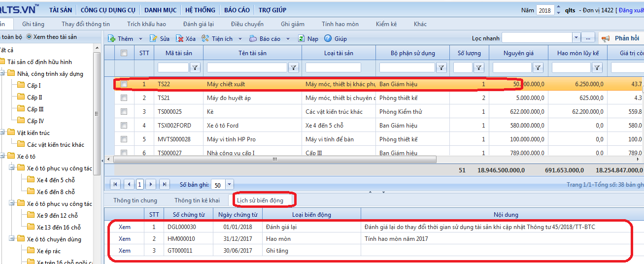Check the TSX002FORD Xe ô tô Ford row
The width and height of the screenshot is (644, 264).
tap(124, 126)
